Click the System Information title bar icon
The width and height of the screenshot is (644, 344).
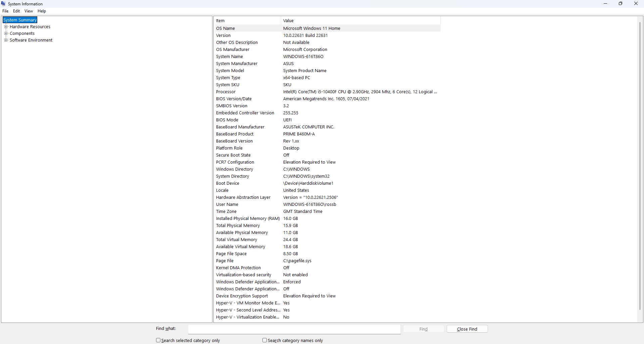(x=3, y=4)
